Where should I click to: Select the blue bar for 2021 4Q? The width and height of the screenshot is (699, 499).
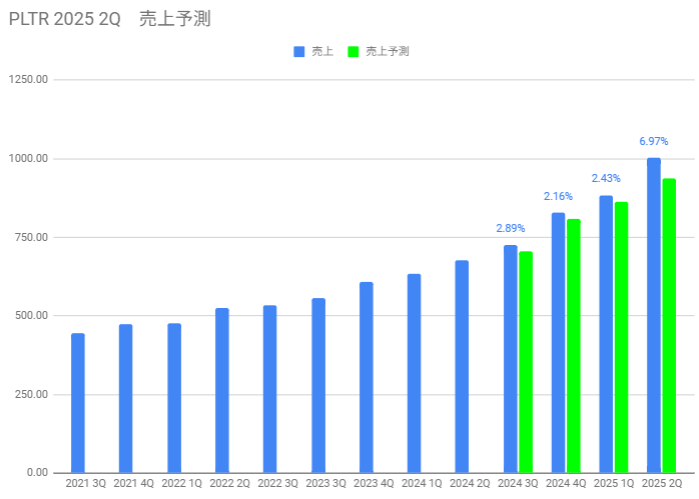point(126,398)
